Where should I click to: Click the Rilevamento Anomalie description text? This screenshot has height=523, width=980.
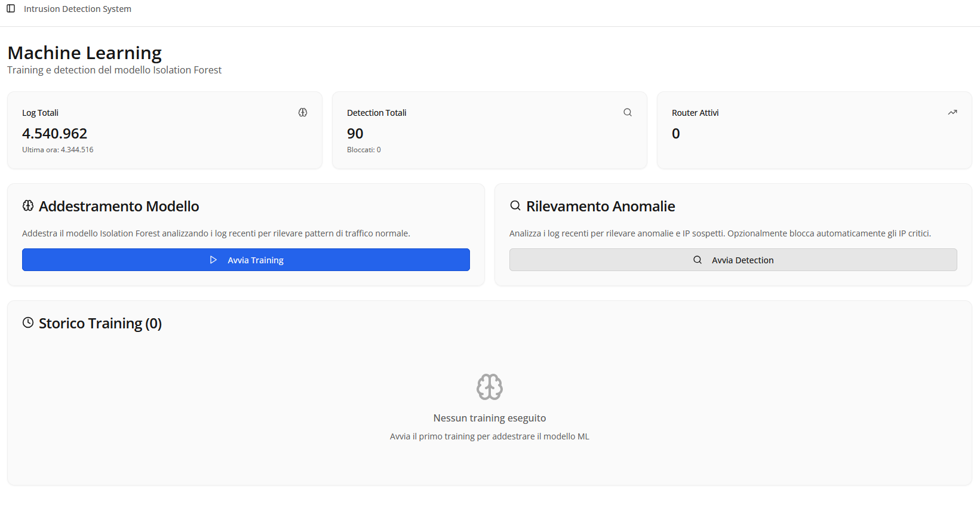720,233
